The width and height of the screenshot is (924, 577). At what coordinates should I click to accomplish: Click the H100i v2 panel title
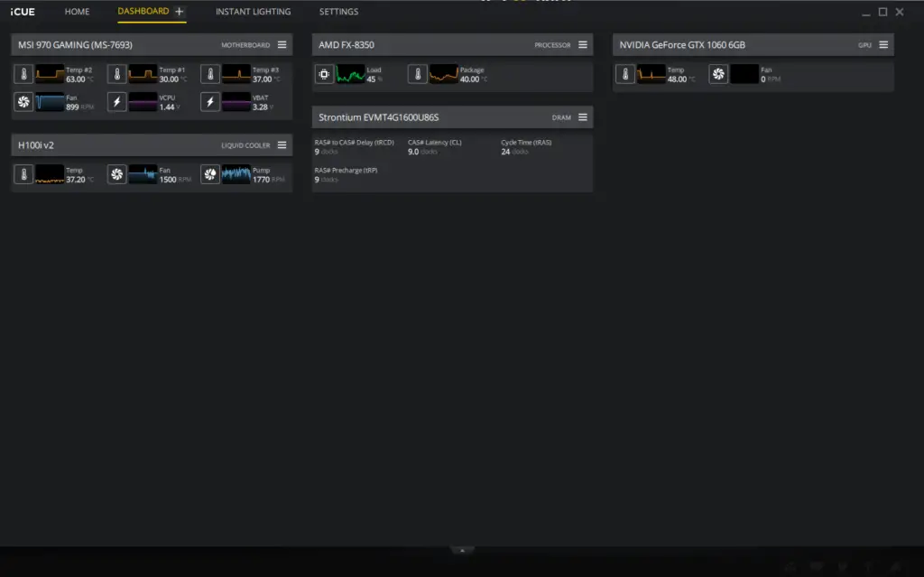pyautogui.click(x=36, y=145)
